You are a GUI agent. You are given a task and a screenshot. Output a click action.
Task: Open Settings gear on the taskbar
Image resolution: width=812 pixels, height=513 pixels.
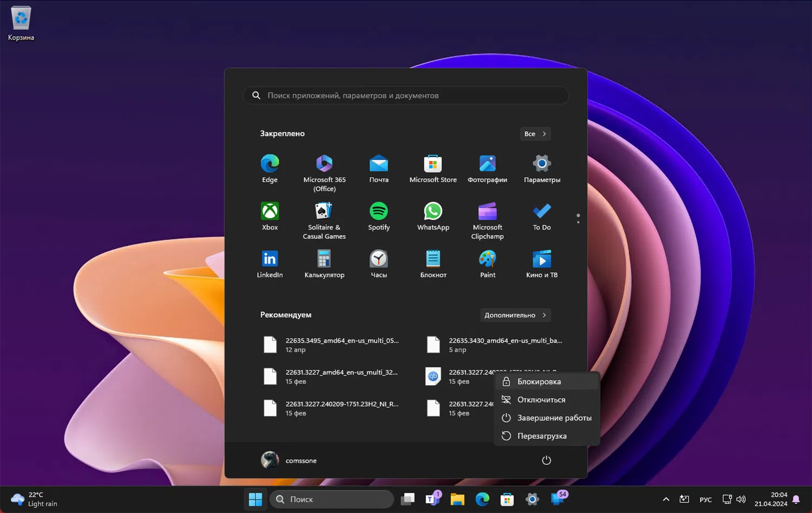pos(532,499)
